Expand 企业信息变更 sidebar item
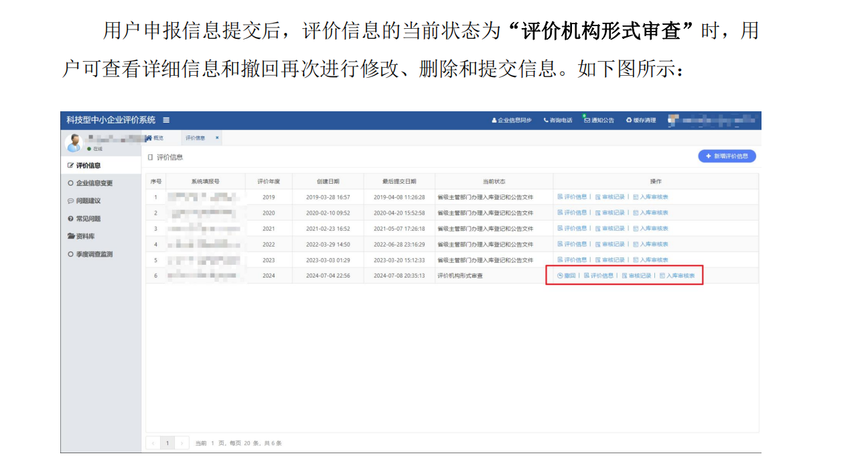 [94, 183]
